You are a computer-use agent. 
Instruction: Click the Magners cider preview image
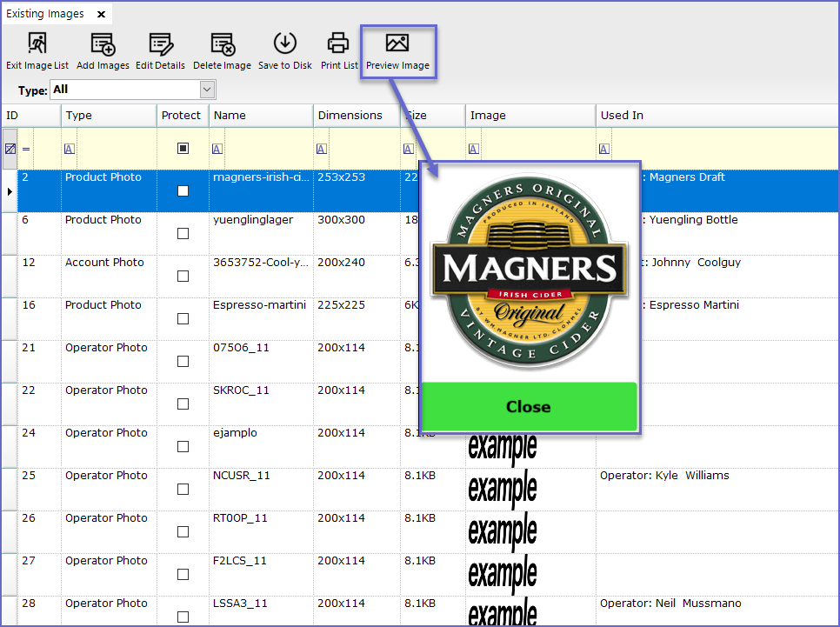(x=530, y=272)
